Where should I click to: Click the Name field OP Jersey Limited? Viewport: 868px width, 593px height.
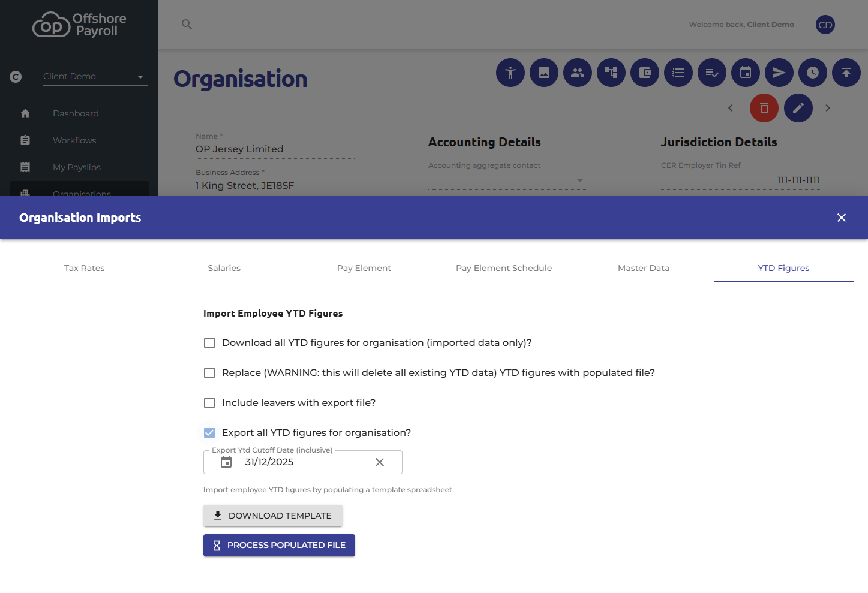275,149
